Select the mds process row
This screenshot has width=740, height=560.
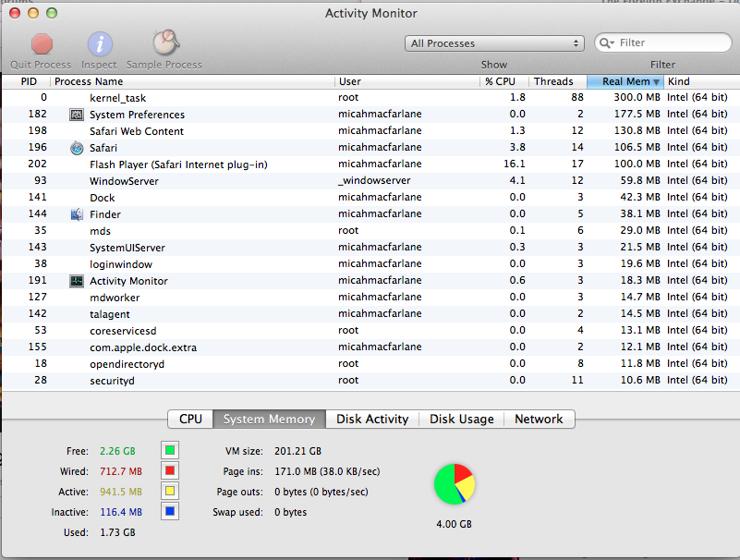click(370, 231)
